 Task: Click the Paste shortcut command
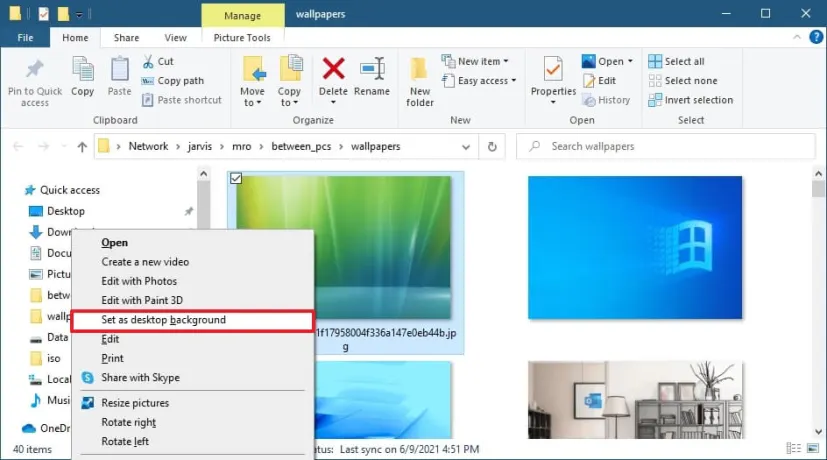(x=182, y=100)
